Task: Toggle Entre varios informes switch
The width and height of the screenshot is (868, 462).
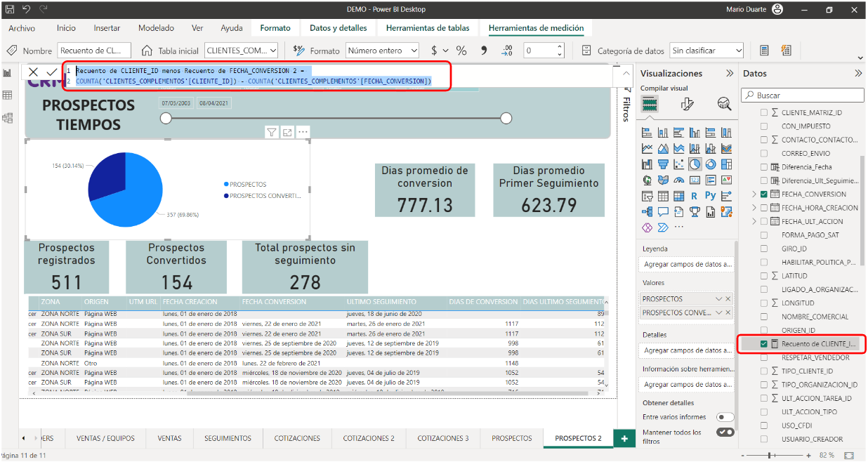Action: click(725, 417)
